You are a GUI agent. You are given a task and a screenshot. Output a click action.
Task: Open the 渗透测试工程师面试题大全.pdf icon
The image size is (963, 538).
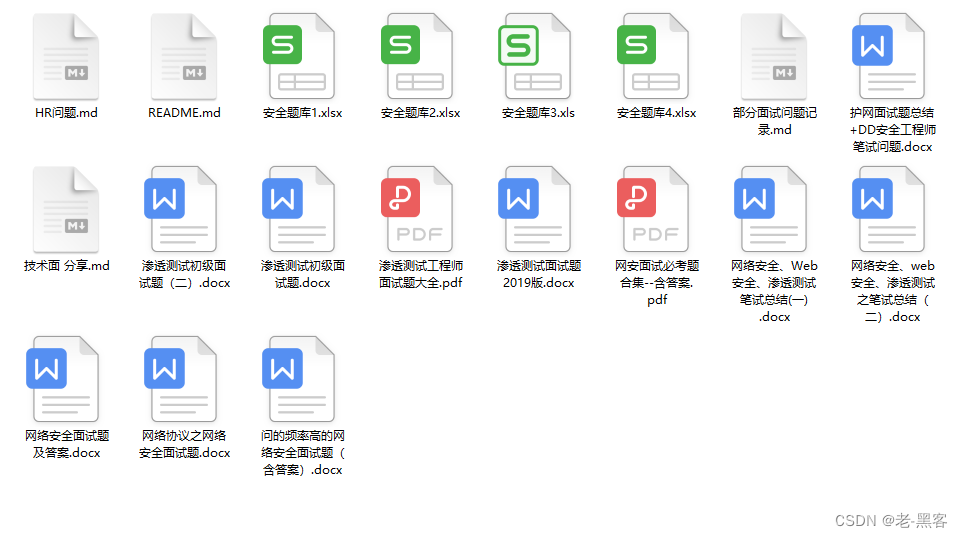417,209
